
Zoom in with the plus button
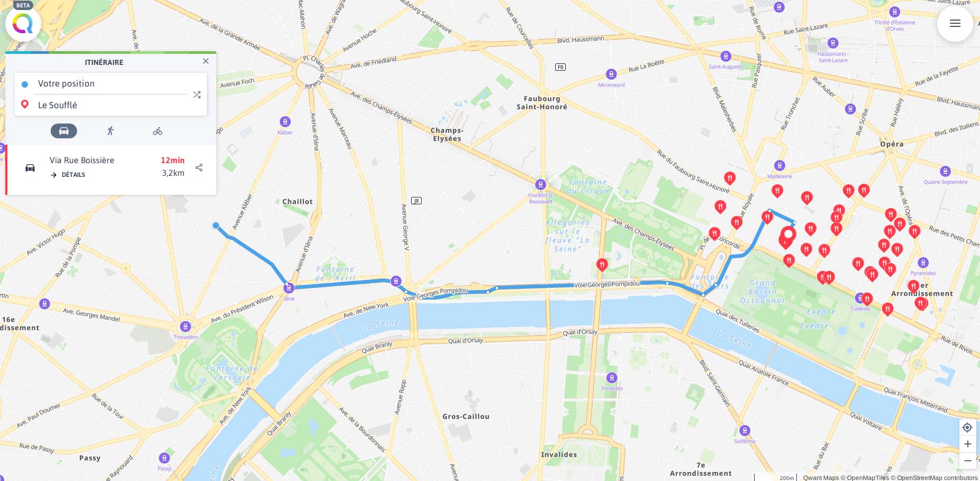[967, 444]
